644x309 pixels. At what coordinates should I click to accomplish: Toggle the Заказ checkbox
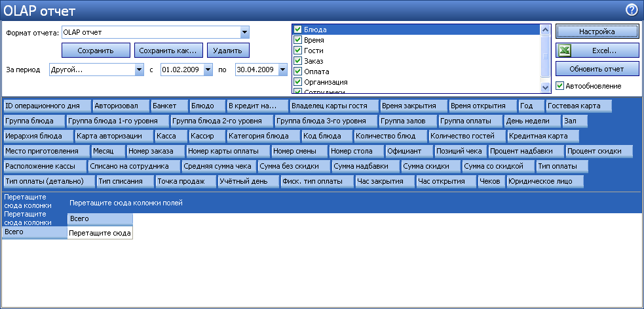298,61
